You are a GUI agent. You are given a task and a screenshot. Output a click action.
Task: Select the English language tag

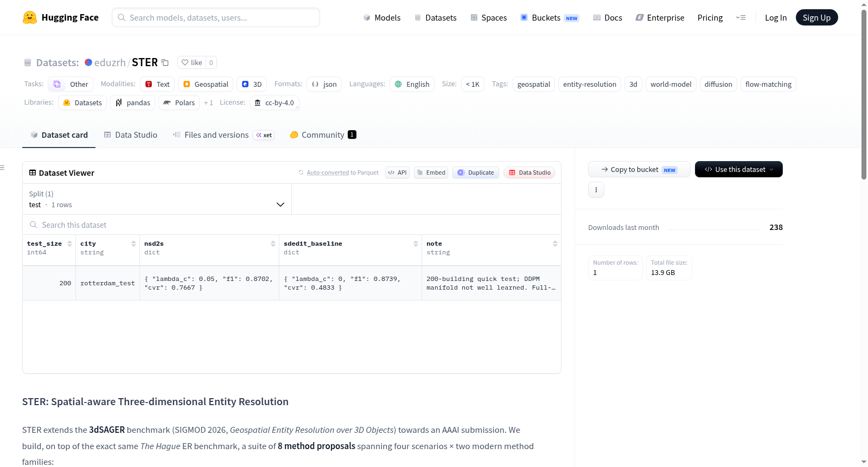click(412, 84)
